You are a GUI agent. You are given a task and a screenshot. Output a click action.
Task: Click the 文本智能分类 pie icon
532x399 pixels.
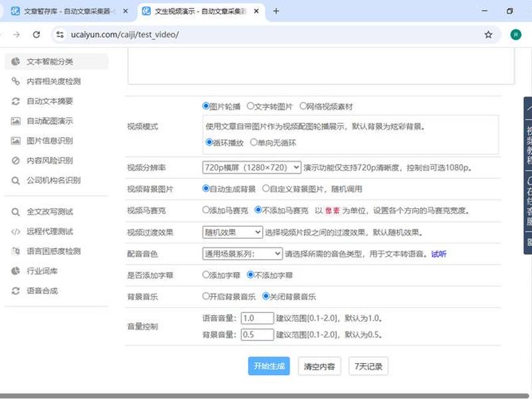[x=15, y=61]
